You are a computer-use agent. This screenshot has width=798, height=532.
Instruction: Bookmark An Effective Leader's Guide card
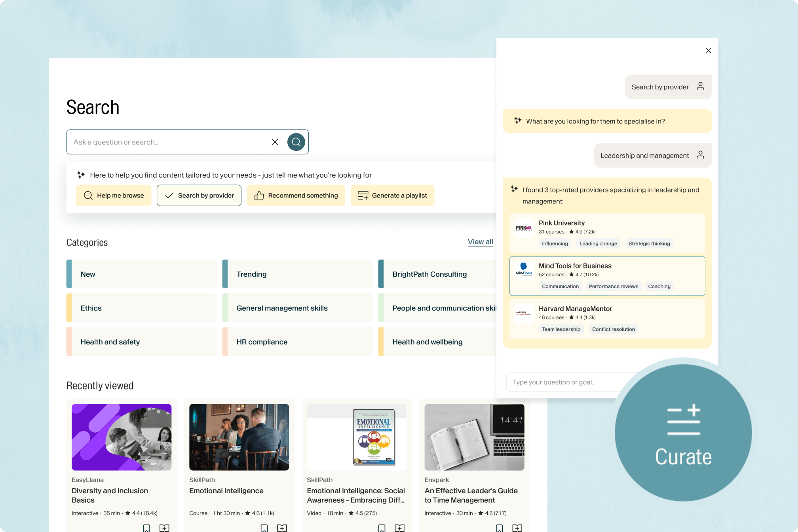point(500,528)
